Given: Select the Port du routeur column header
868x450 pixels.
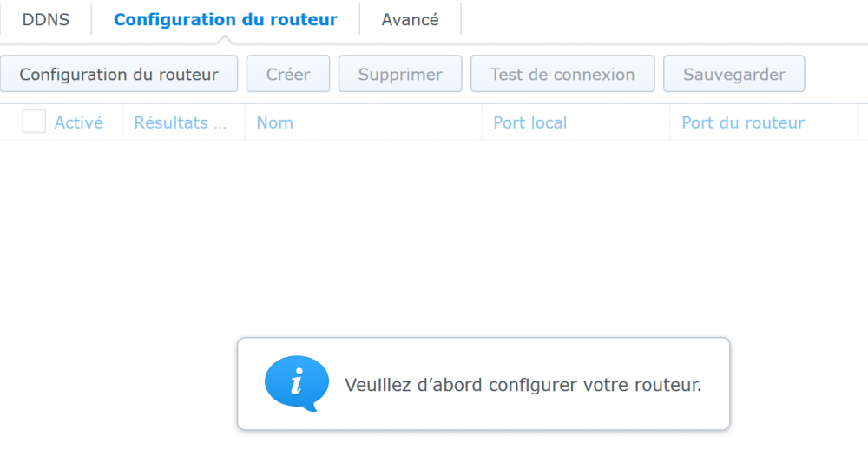Looking at the screenshot, I should coord(743,122).
